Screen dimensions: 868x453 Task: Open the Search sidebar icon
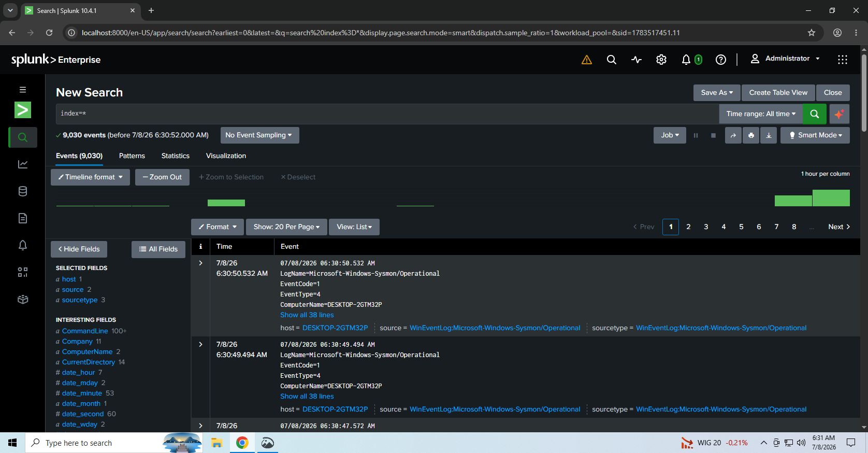[x=23, y=137]
